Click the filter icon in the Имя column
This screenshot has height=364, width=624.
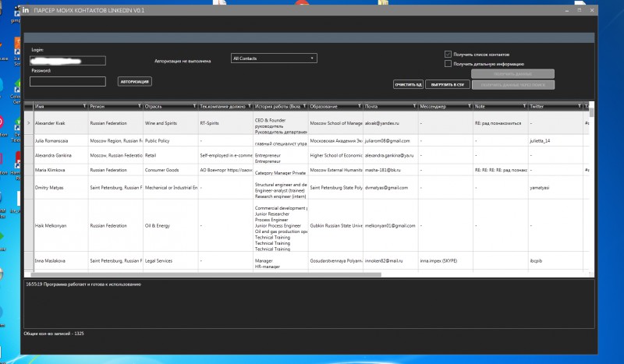pyautogui.click(x=84, y=106)
